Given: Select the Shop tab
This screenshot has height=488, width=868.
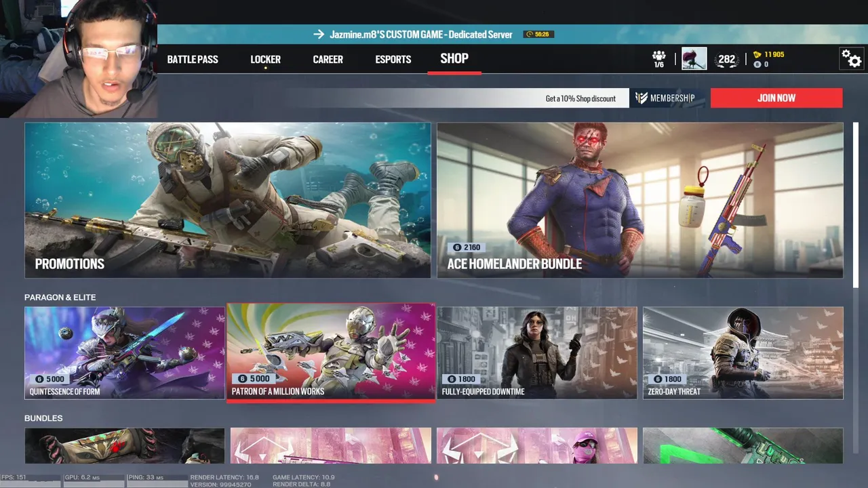Looking at the screenshot, I should (x=454, y=58).
